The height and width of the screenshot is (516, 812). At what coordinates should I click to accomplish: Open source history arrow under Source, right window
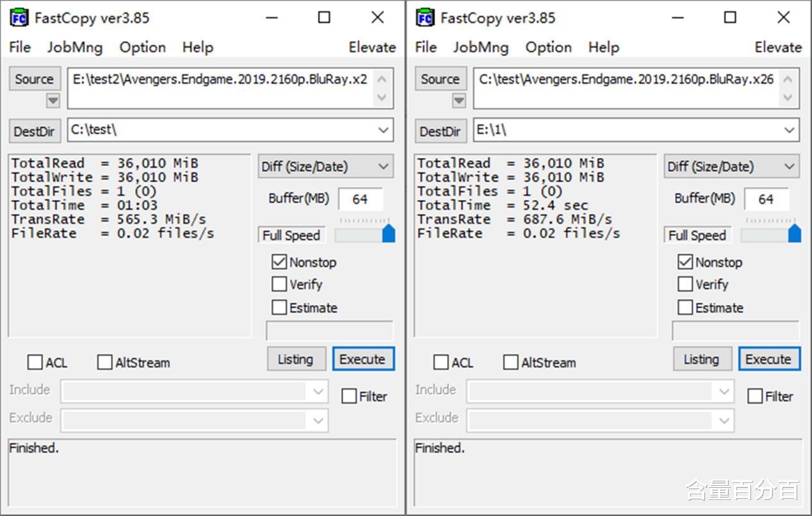click(x=459, y=100)
